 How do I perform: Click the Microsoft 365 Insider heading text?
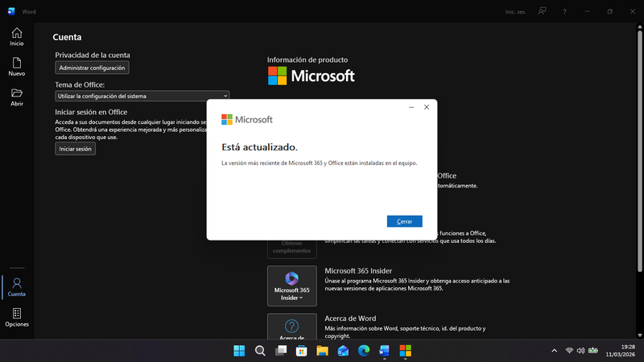tap(358, 271)
